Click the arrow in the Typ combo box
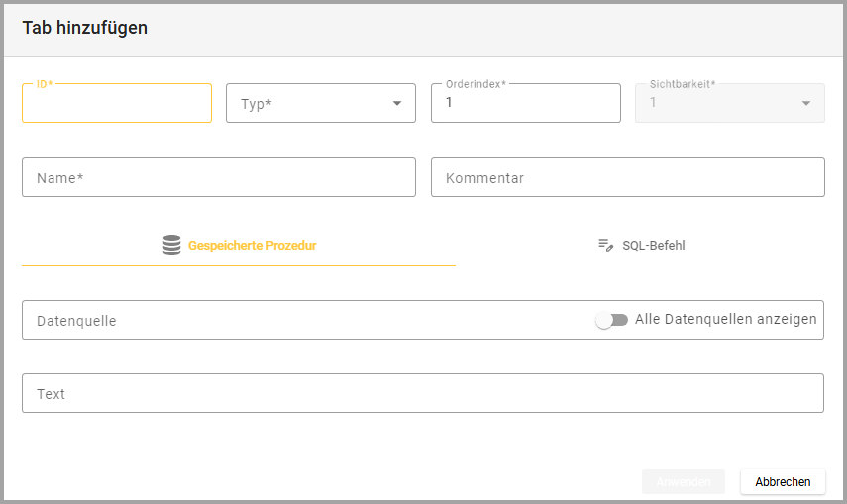The height and width of the screenshot is (504, 847). click(397, 103)
